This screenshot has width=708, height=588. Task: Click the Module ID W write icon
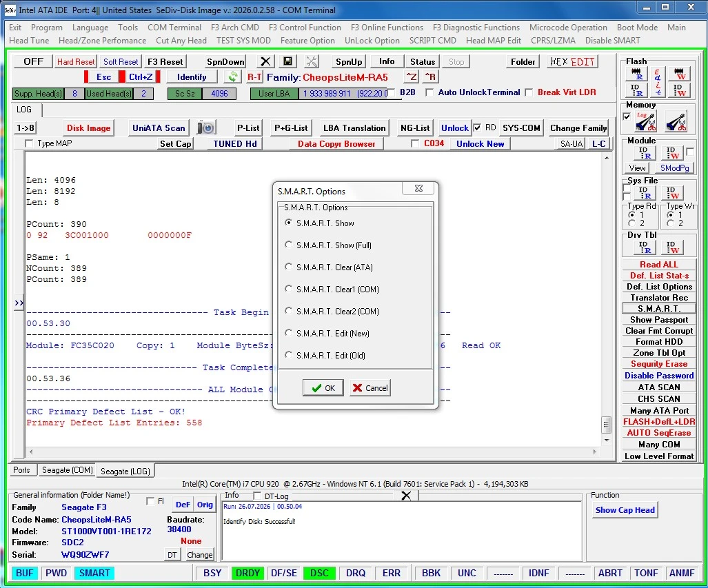coord(672,153)
